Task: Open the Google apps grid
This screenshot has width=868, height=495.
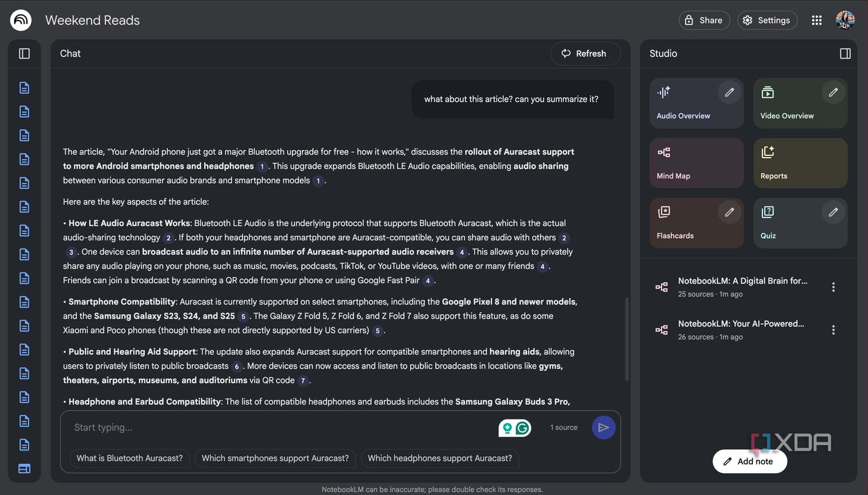Action: pos(816,20)
